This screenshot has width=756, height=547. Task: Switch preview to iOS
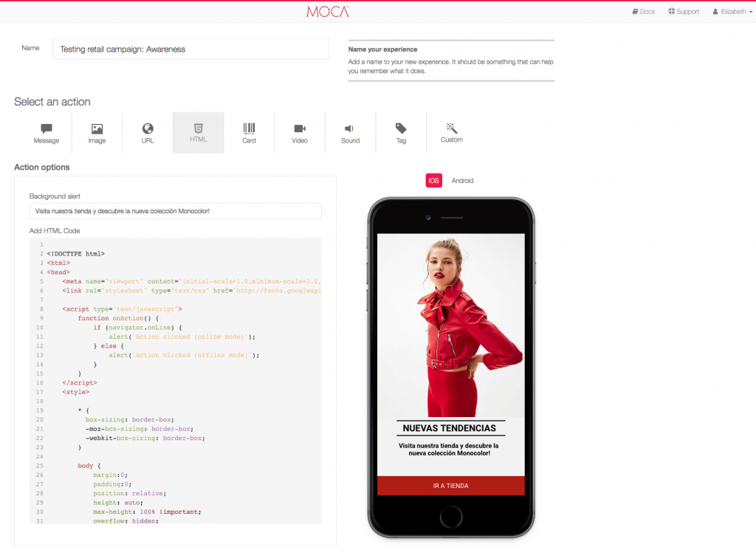pos(433,181)
